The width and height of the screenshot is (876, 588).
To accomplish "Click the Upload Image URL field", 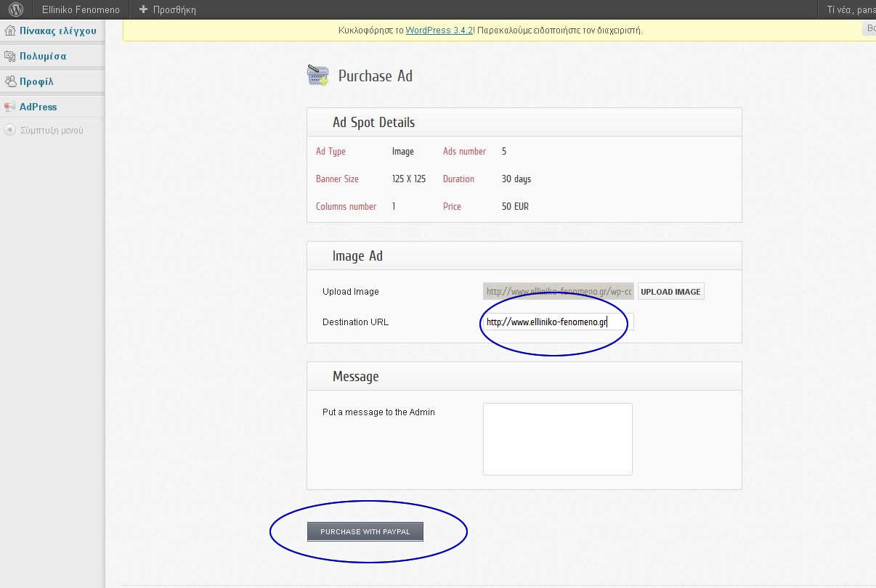I will [x=558, y=292].
